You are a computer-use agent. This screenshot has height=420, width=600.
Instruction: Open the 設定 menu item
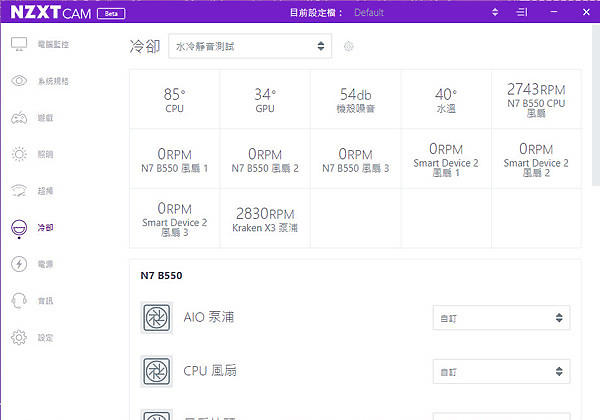(46, 338)
